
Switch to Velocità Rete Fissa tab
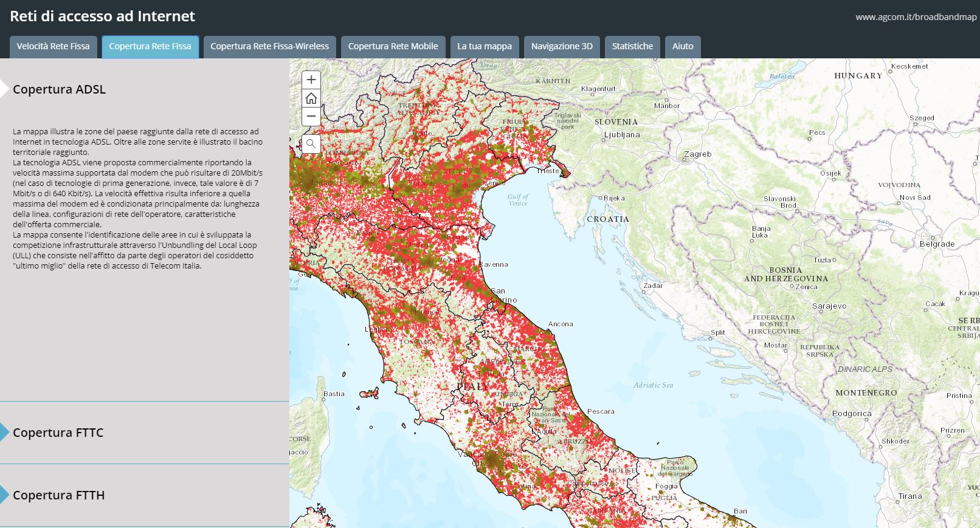pyautogui.click(x=53, y=46)
